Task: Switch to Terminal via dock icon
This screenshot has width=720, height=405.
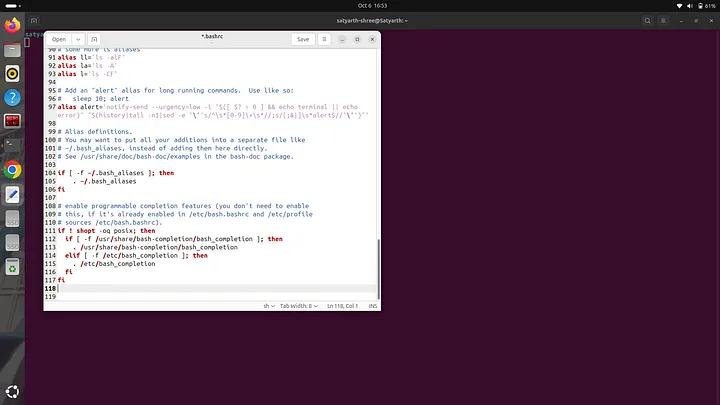Action: click(12, 145)
